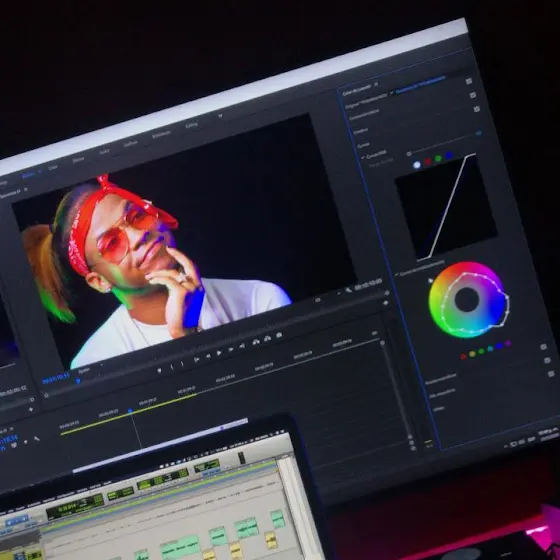560x560 pixels.
Task: Toggle the Curves section checkbox
Action: (x=476, y=109)
